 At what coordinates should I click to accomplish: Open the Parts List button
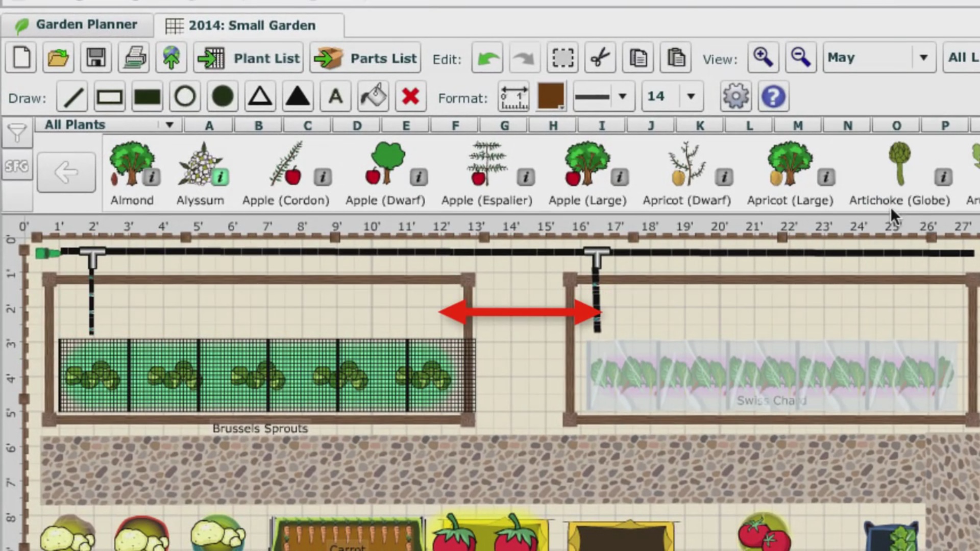[x=365, y=58]
